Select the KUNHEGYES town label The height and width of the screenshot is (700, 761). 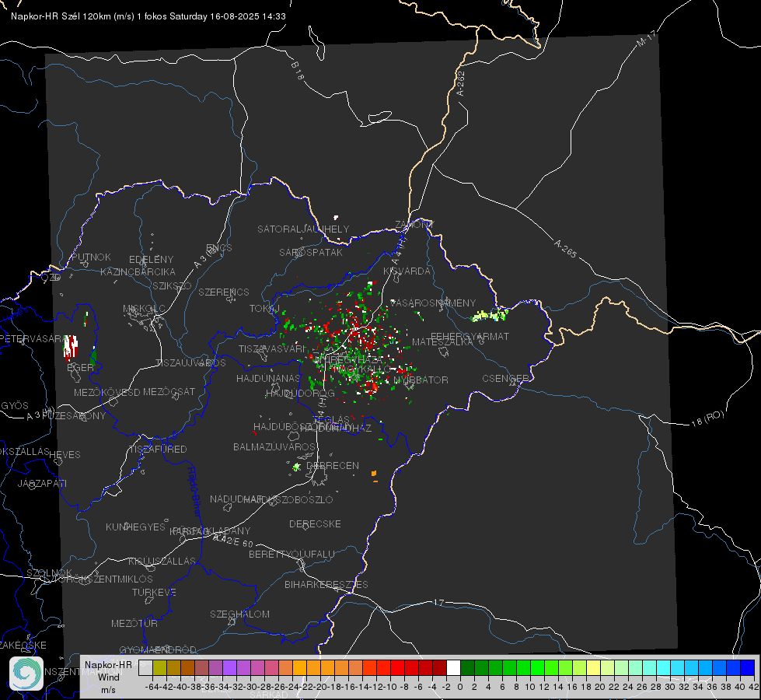[x=135, y=527]
